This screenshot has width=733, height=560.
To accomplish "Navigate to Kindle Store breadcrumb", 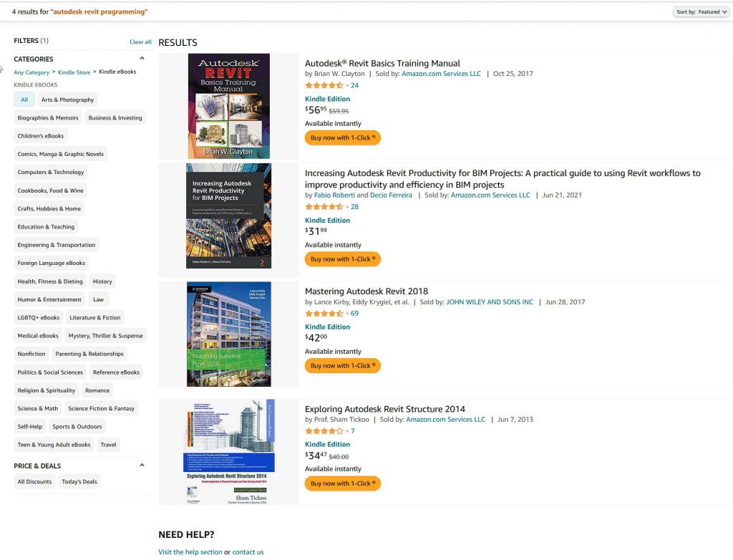I will click(74, 72).
